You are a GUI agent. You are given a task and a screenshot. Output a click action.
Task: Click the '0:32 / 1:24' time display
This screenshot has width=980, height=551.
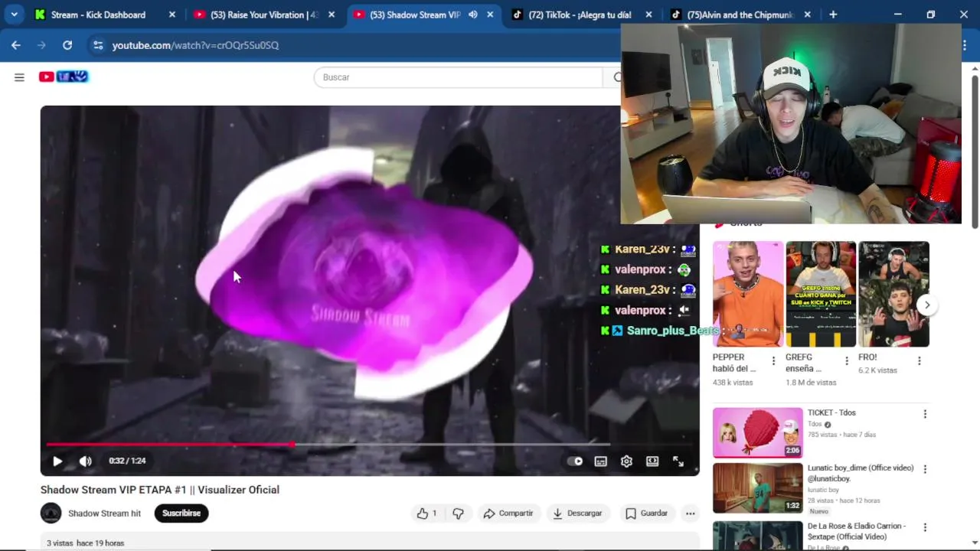pyautogui.click(x=127, y=461)
